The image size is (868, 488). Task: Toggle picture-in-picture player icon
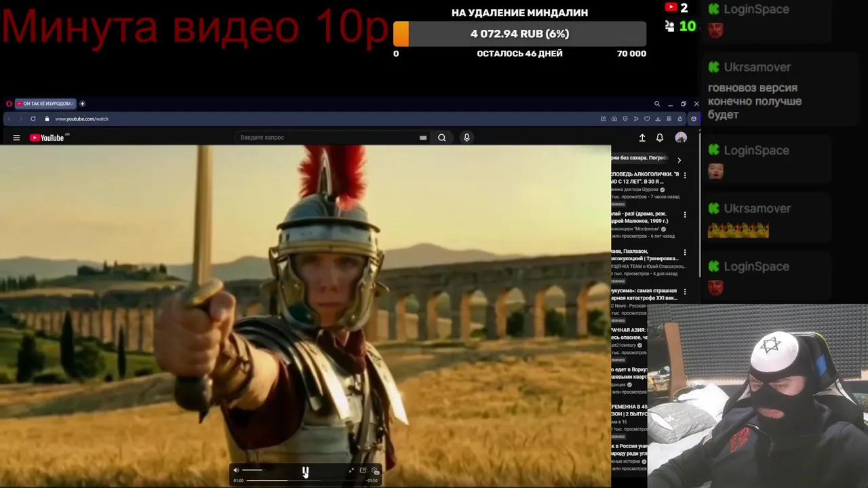click(363, 470)
